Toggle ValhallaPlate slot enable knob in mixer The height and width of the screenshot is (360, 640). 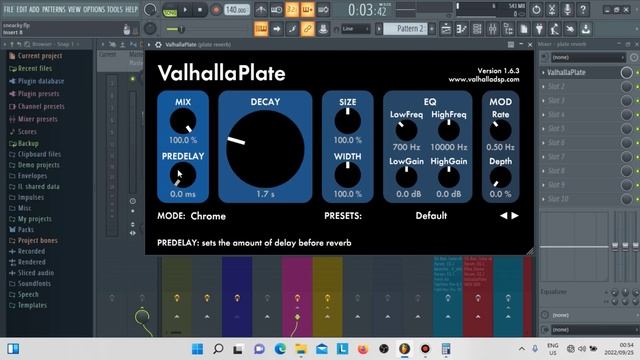pyautogui.click(x=626, y=73)
